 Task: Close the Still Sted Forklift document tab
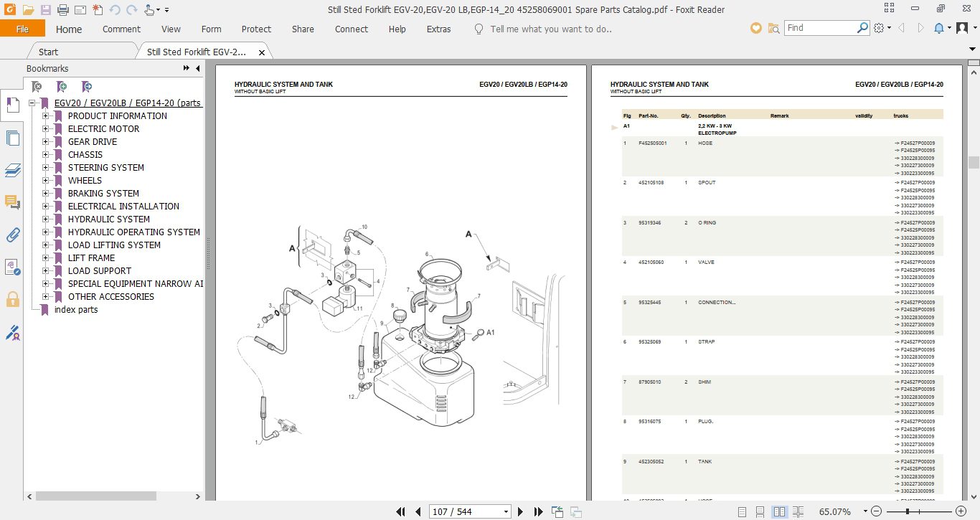(x=262, y=52)
